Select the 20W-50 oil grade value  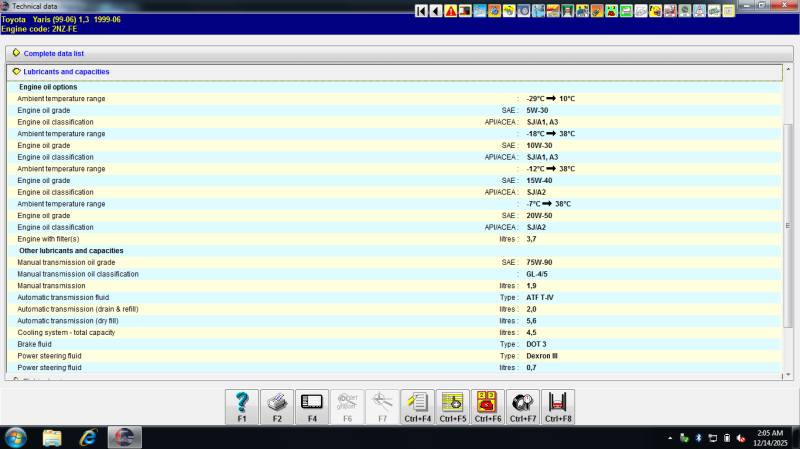(539, 216)
